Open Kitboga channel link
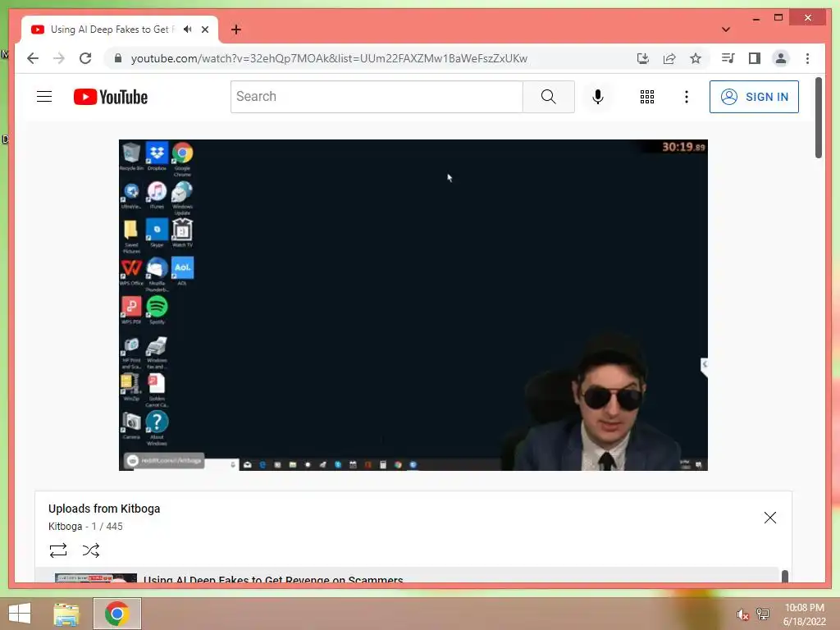 65,527
